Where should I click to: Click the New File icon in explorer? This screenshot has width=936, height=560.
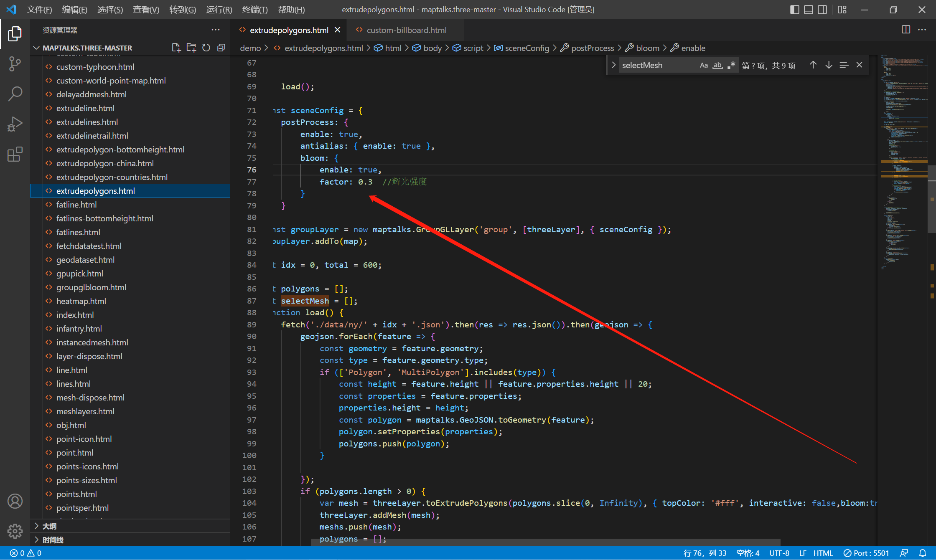[x=176, y=48]
